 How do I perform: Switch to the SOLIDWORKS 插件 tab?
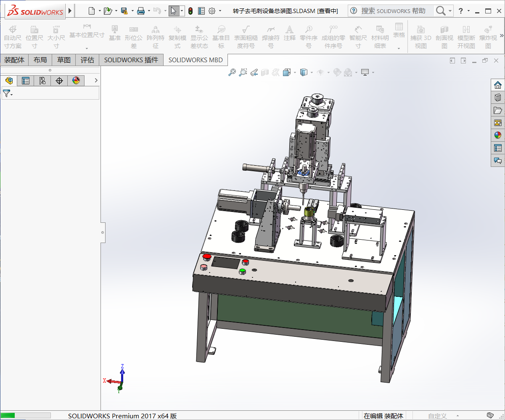[x=131, y=60]
